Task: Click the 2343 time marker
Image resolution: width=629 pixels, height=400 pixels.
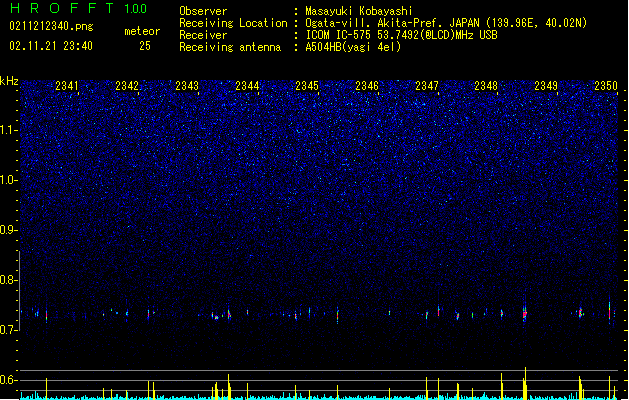Action: click(x=187, y=86)
